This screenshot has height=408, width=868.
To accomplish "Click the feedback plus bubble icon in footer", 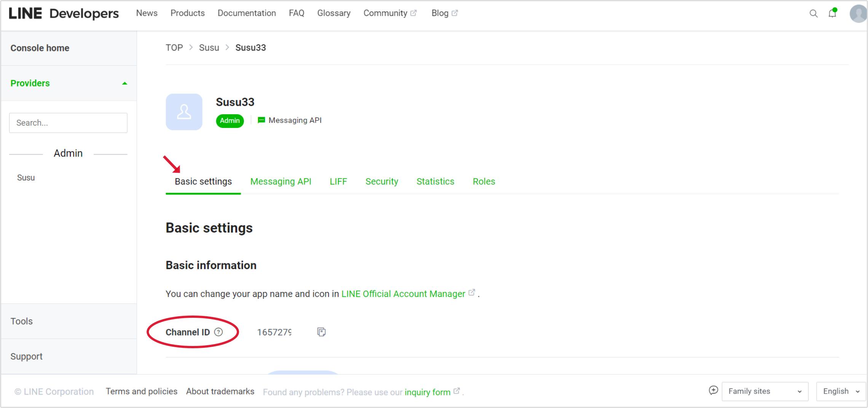I will (x=713, y=390).
